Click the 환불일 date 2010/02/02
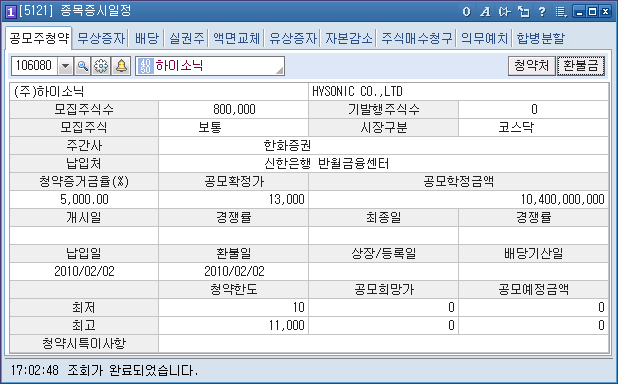 pos(234,271)
